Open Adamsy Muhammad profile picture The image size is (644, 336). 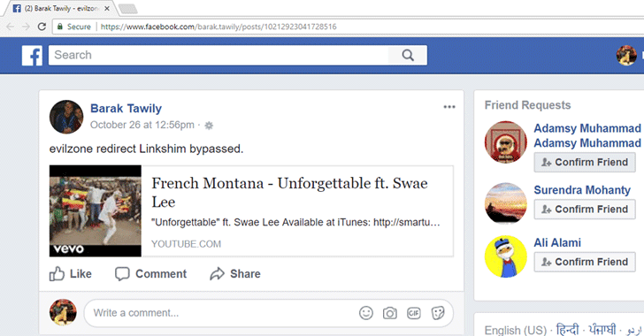pos(506,142)
